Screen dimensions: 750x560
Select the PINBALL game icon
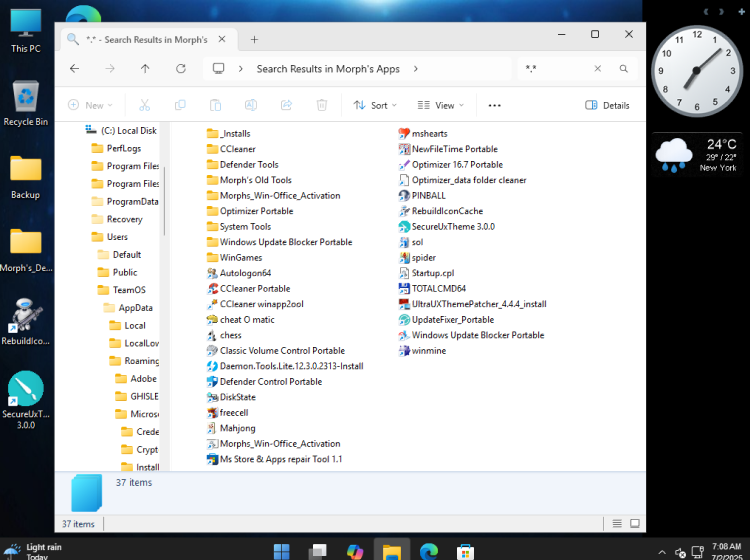(x=404, y=196)
